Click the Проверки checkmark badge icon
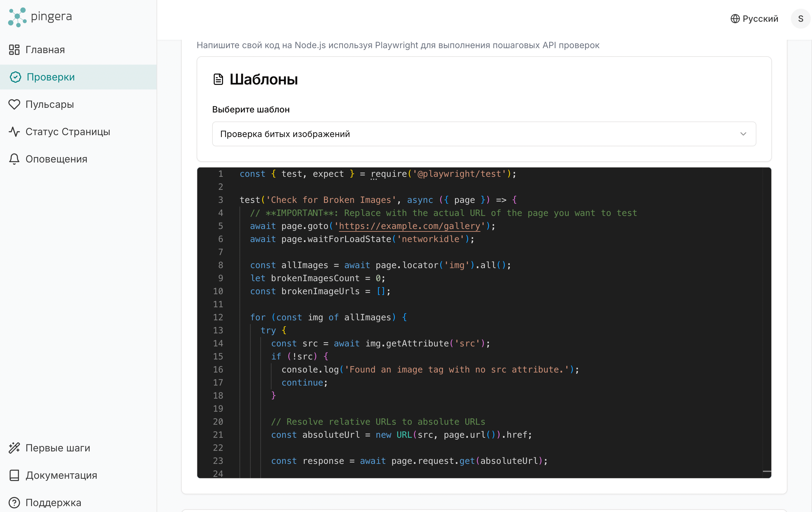The image size is (812, 512). pyautogui.click(x=15, y=77)
